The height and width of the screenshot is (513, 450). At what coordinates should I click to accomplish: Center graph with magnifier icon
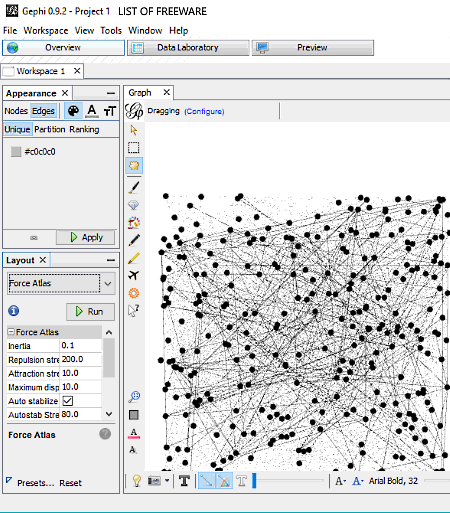click(x=134, y=396)
